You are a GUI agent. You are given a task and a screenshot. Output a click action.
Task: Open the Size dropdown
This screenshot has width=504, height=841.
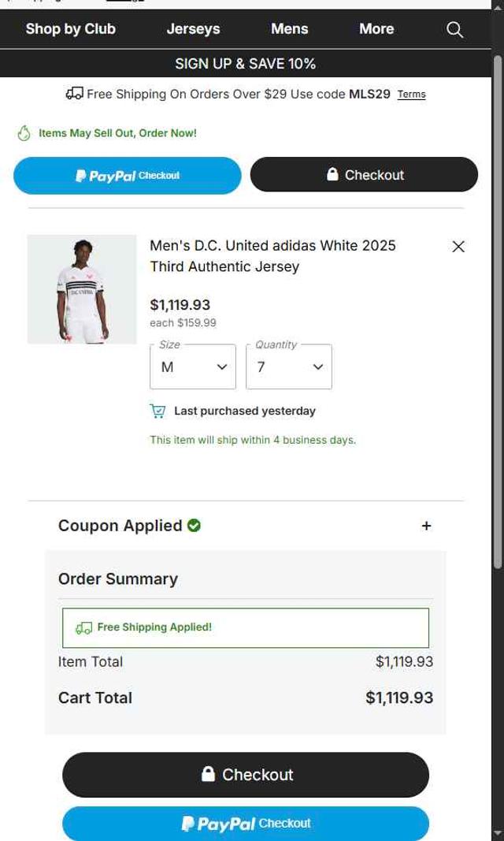point(193,367)
